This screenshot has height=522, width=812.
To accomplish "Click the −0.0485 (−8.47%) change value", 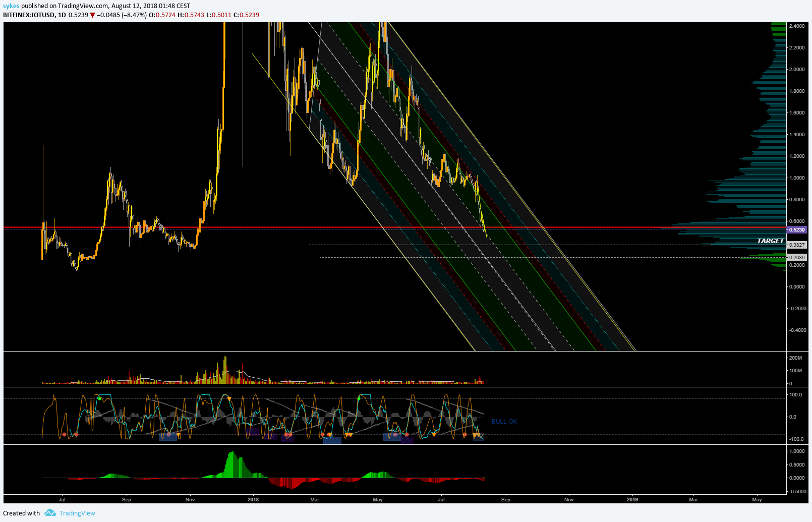I will [122, 15].
